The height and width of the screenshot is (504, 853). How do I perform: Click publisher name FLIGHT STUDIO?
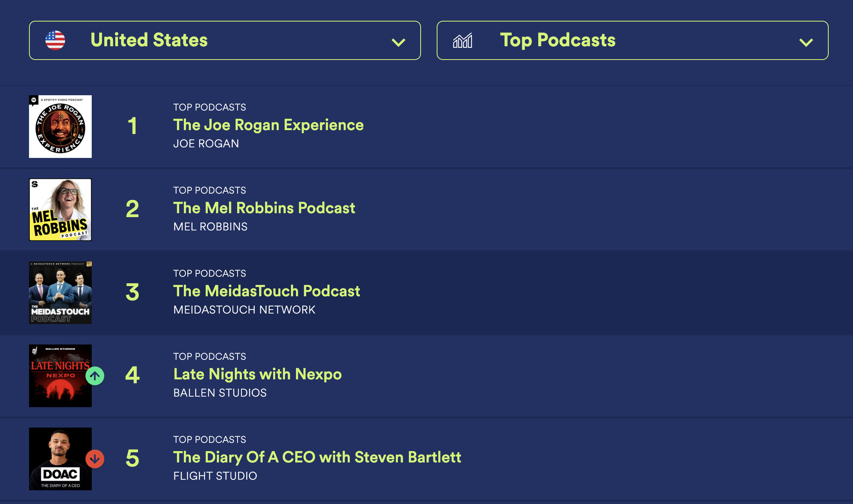coord(215,476)
